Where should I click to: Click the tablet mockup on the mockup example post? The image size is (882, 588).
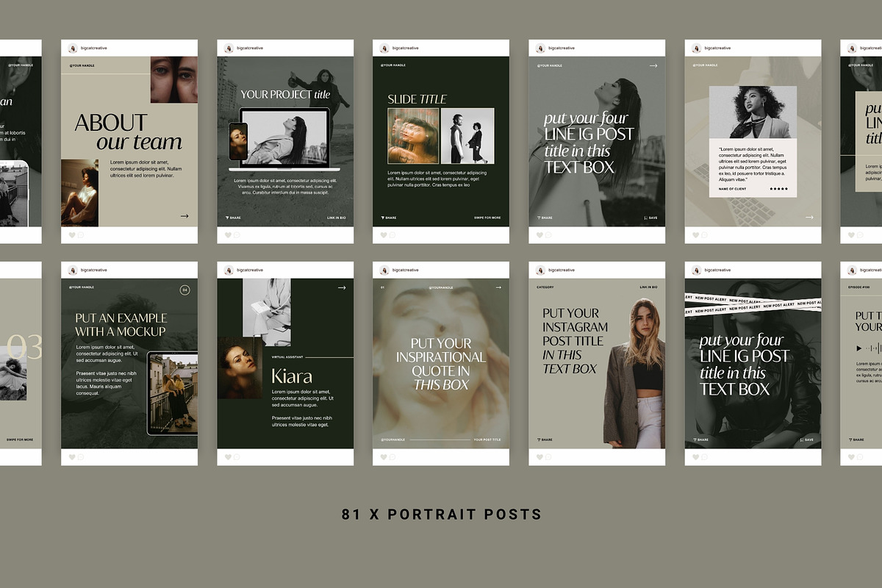pyautogui.click(x=173, y=393)
